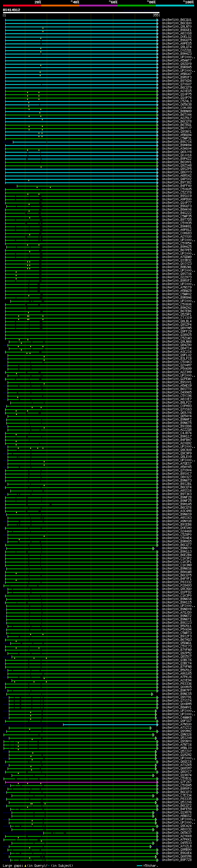Click hit UniRef100_C0Z2Q1
This screenshot has height=868, width=197.
(177, 50)
